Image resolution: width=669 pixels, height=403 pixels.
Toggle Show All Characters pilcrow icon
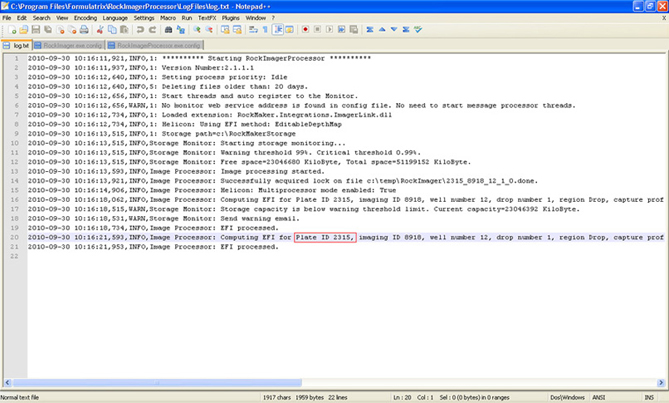(265, 29)
